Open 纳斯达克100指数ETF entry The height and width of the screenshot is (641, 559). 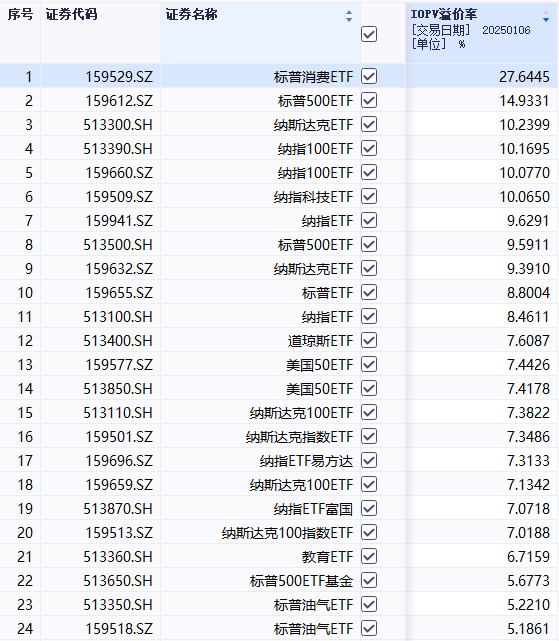(x=287, y=533)
